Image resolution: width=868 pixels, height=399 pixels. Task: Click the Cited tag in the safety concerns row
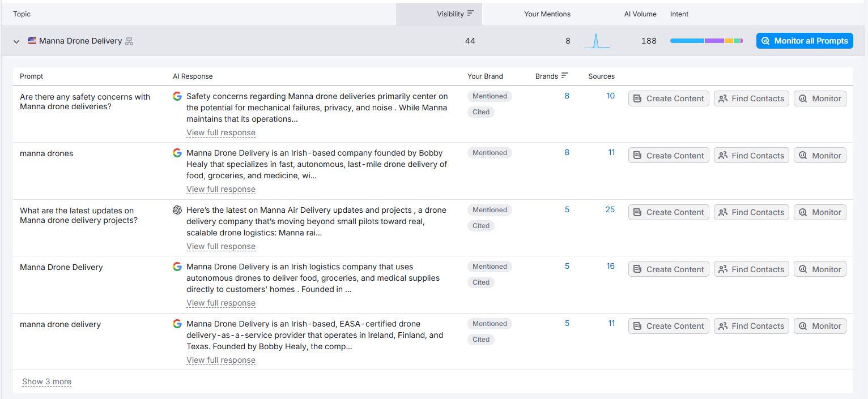tap(481, 112)
